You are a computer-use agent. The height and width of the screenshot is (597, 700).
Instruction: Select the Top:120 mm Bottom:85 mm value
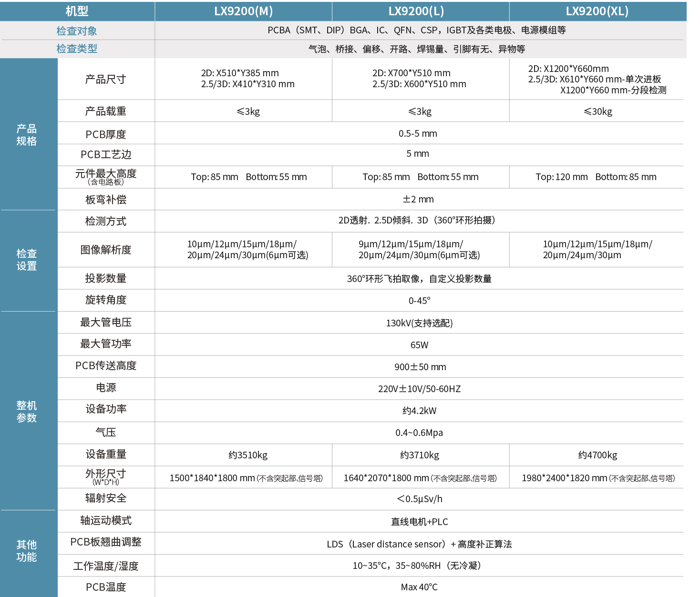[596, 177]
